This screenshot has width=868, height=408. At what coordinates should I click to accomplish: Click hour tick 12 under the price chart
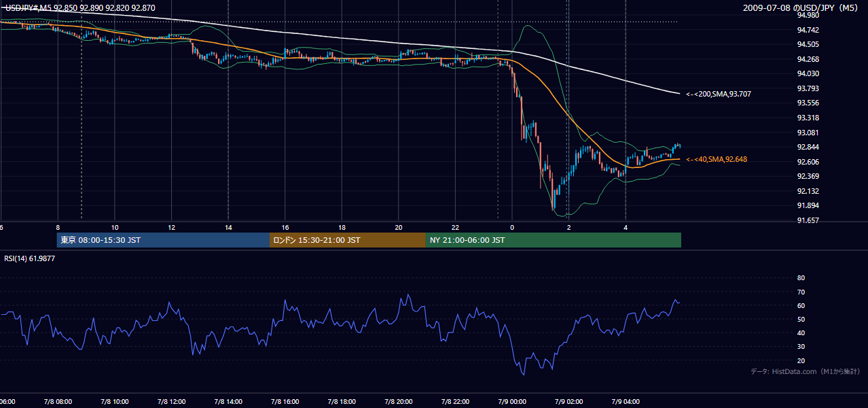[171, 228]
